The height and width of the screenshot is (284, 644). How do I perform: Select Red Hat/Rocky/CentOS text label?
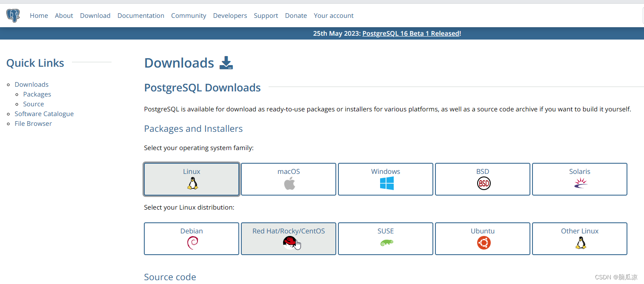click(289, 231)
